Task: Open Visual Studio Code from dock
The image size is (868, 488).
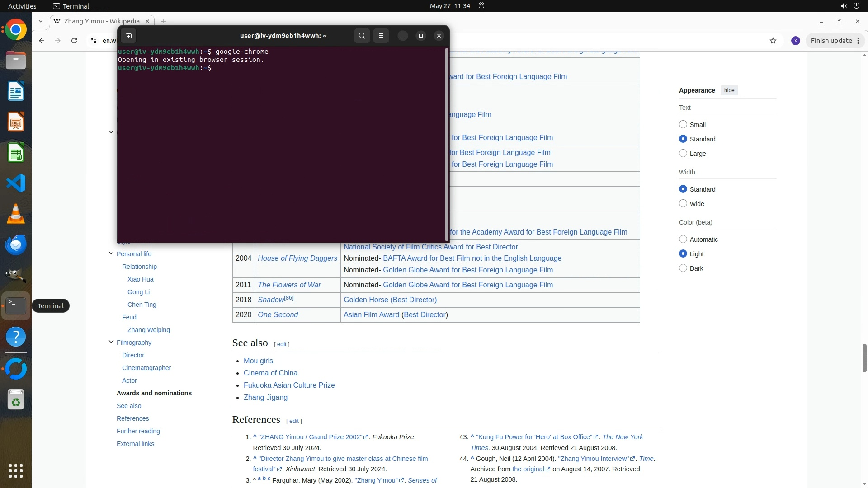Action: click(16, 183)
